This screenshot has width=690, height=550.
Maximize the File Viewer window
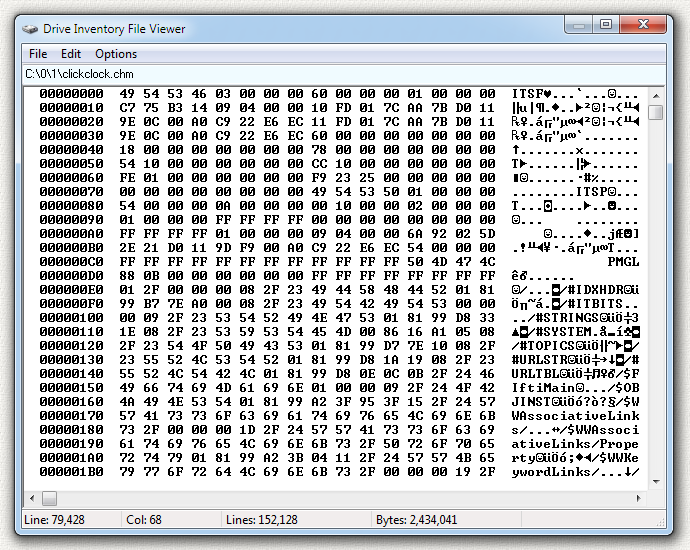(x=606, y=24)
